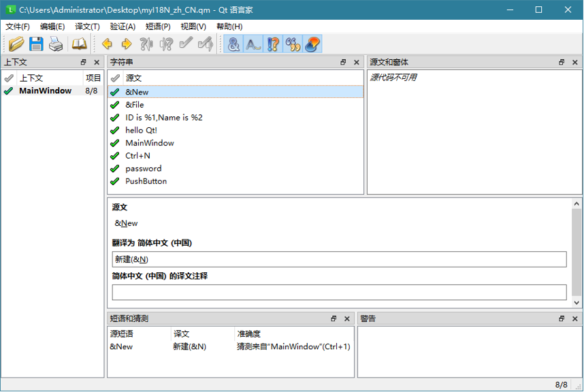Select the password string row
Image resolution: width=584 pixels, height=392 pixels.
(236, 169)
